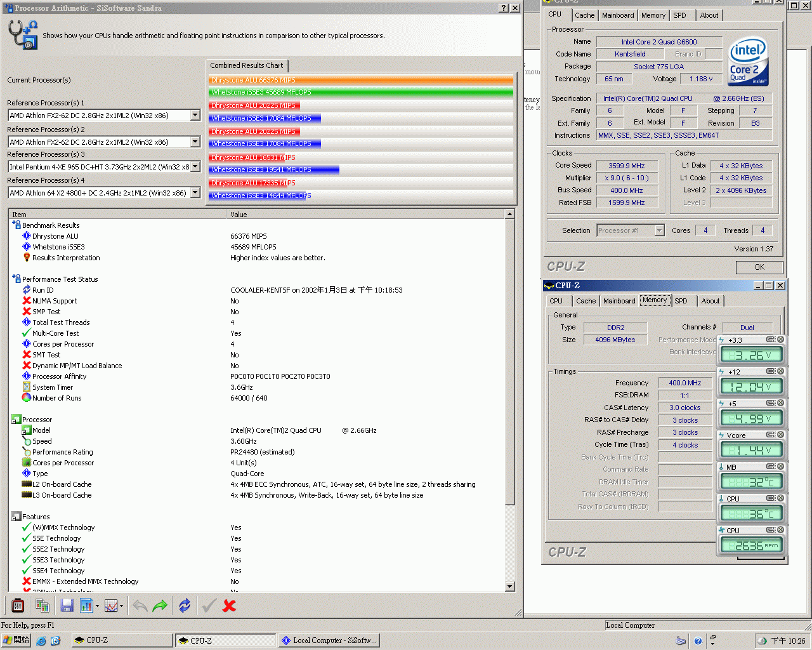Click the OK button in the CPU-Z window
The image size is (812, 650).
click(759, 267)
